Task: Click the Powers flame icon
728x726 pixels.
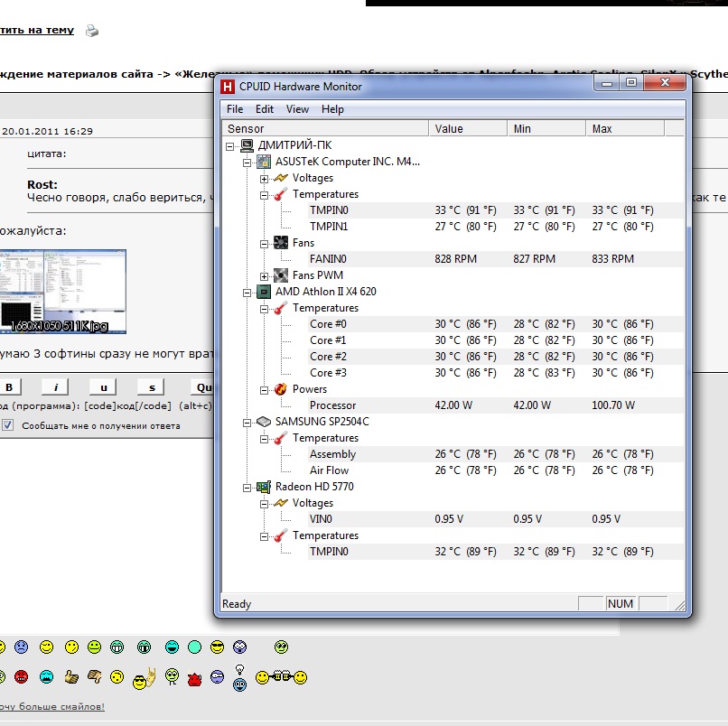Action: tap(280, 389)
